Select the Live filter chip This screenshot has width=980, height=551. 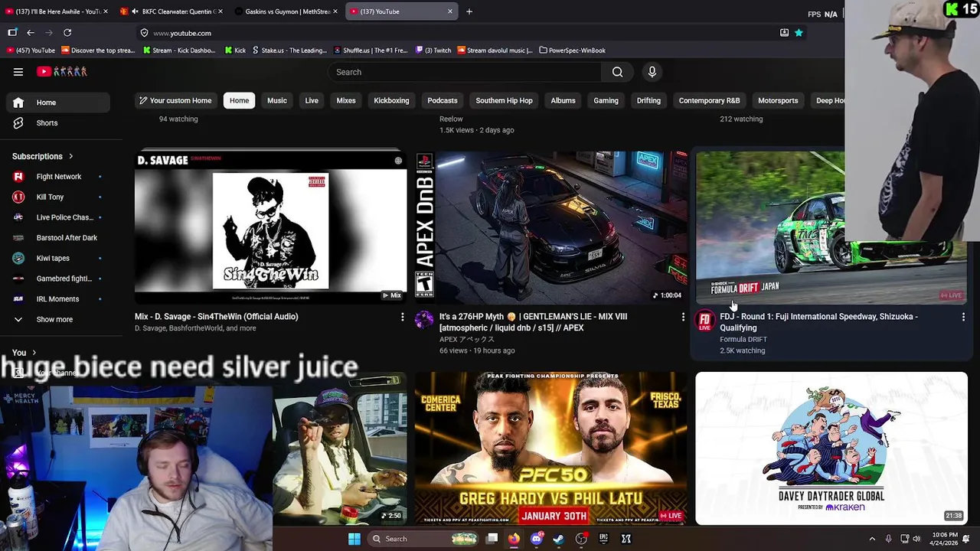point(312,100)
